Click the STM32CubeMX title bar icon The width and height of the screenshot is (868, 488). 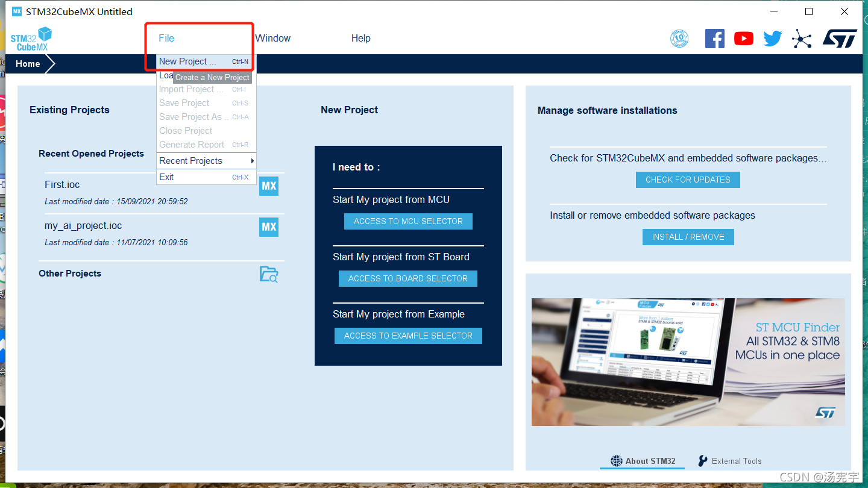click(x=17, y=11)
